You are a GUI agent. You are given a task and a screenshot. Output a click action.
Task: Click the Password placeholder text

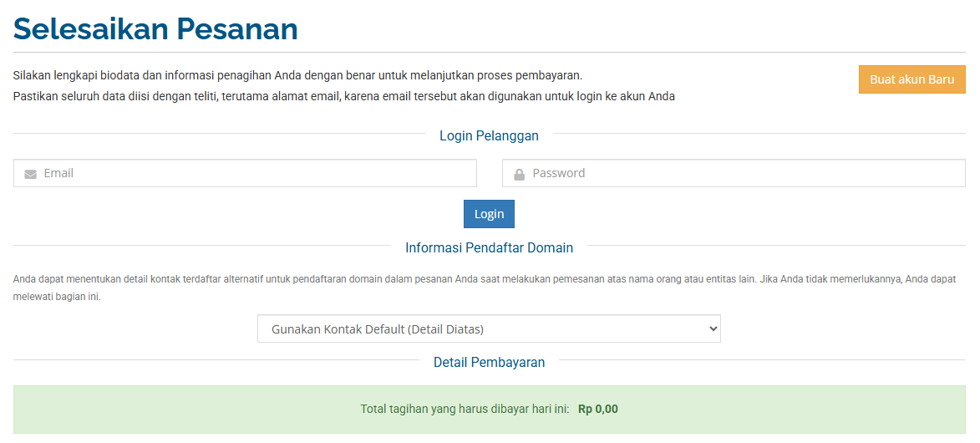[559, 173]
